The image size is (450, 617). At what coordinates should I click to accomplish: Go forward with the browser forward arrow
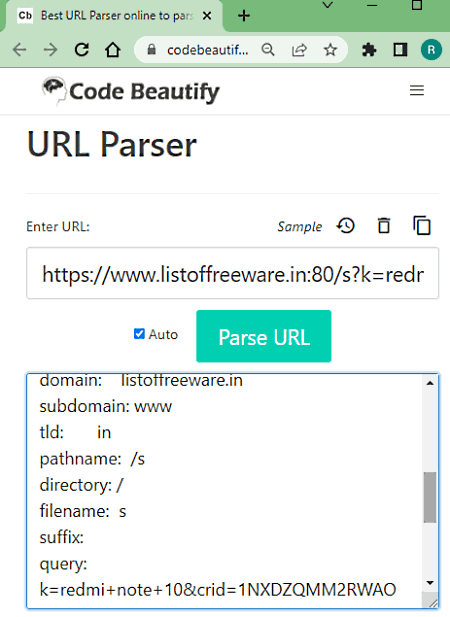click(x=50, y=50)
